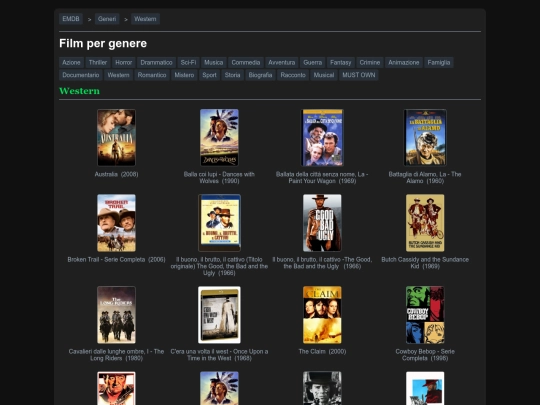Open the Mistero genre
The image size is (540, 405).
point(184,75)
